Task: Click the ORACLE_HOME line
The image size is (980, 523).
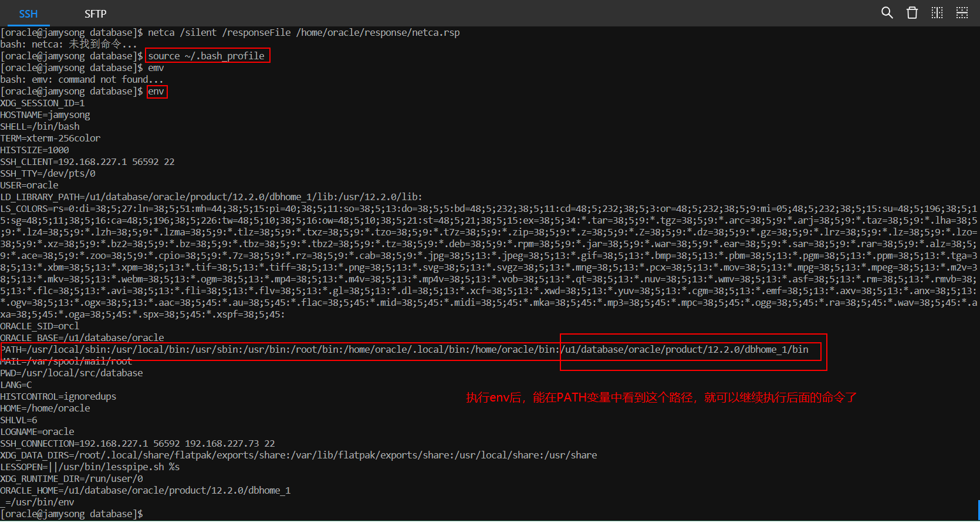Action: click(x=146, y=491)
